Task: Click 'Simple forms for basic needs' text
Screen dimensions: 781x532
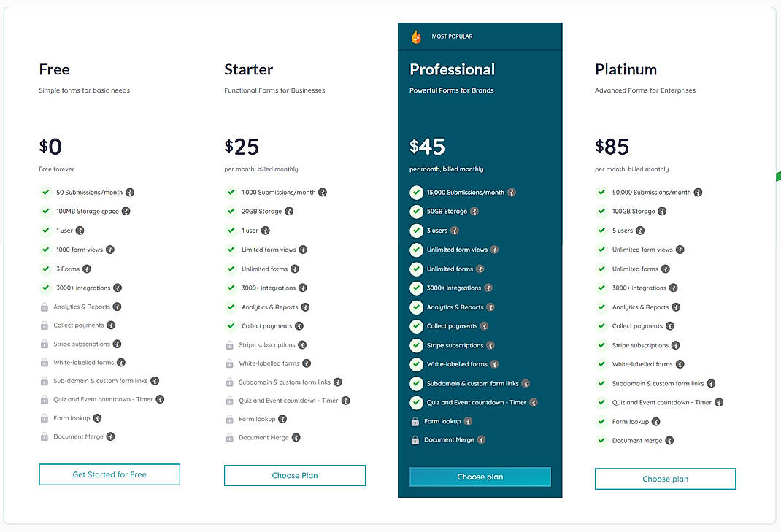Action: (84, 90)
